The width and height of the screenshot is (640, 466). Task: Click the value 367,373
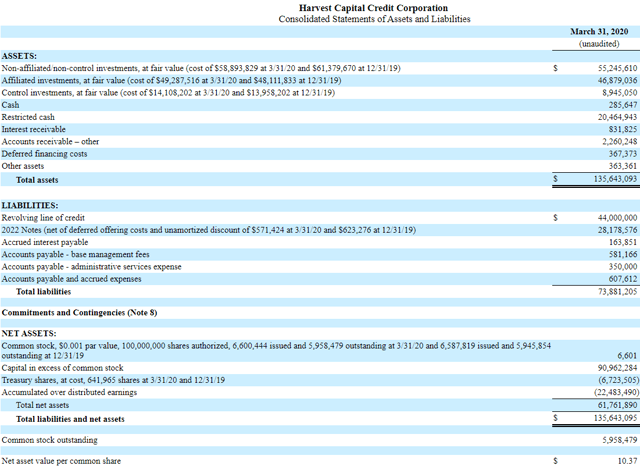(x=623, y=154)
